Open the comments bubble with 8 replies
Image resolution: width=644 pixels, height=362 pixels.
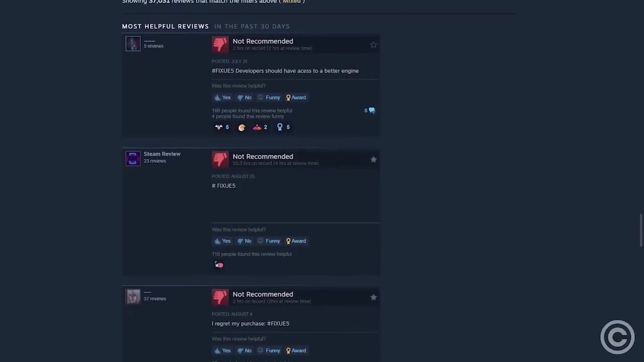pyautogui.click(x=370, y=111)
